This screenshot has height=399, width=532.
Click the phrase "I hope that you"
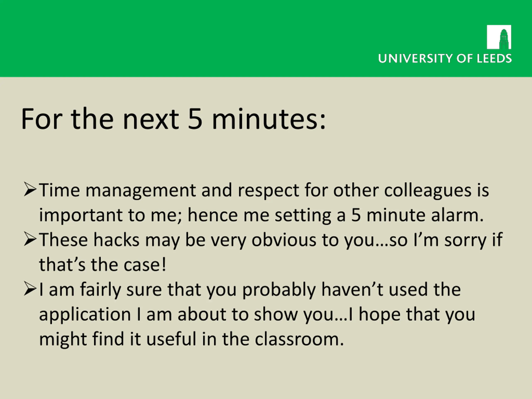click(412, 314)
